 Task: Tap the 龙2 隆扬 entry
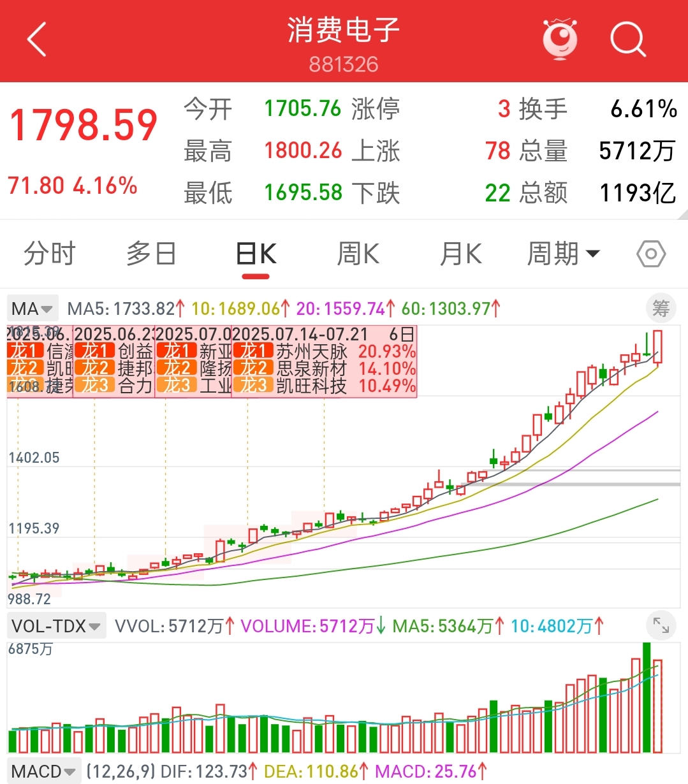click(x=194, y=368)
